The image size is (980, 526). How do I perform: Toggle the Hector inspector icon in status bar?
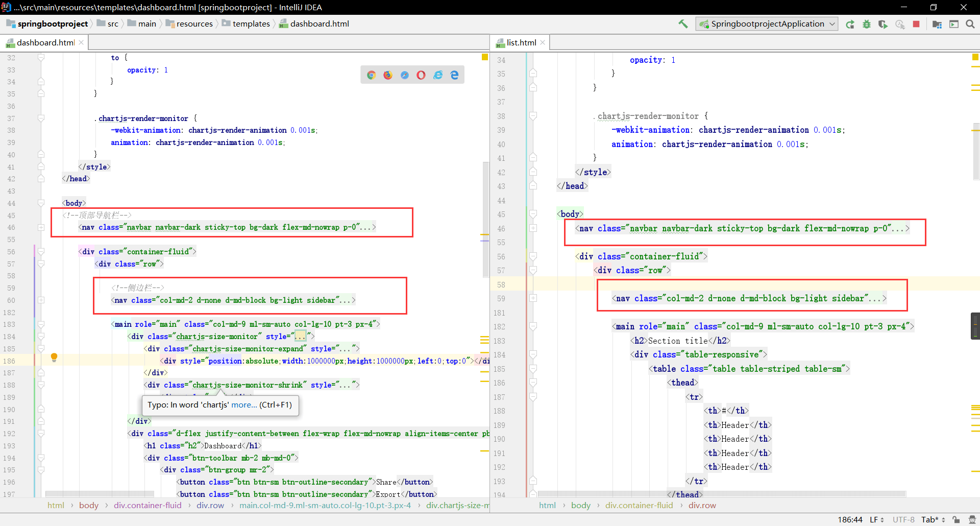click(972, 519)
